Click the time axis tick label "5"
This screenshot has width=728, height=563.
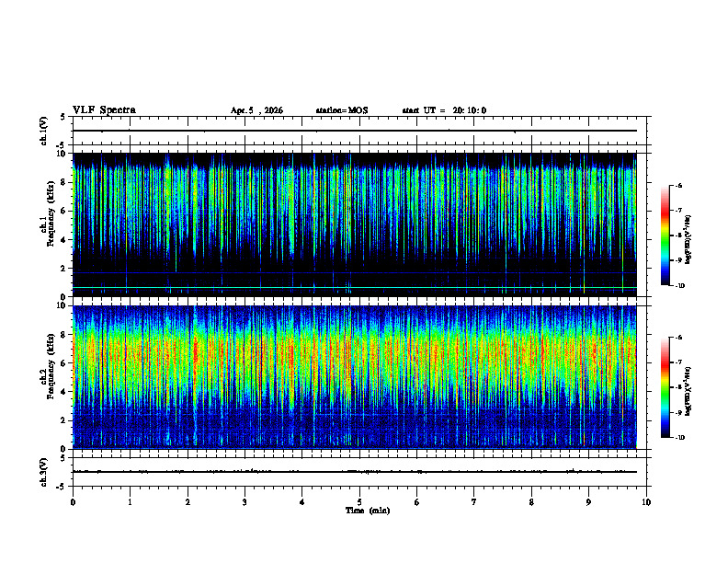click(x=359, y=502)
